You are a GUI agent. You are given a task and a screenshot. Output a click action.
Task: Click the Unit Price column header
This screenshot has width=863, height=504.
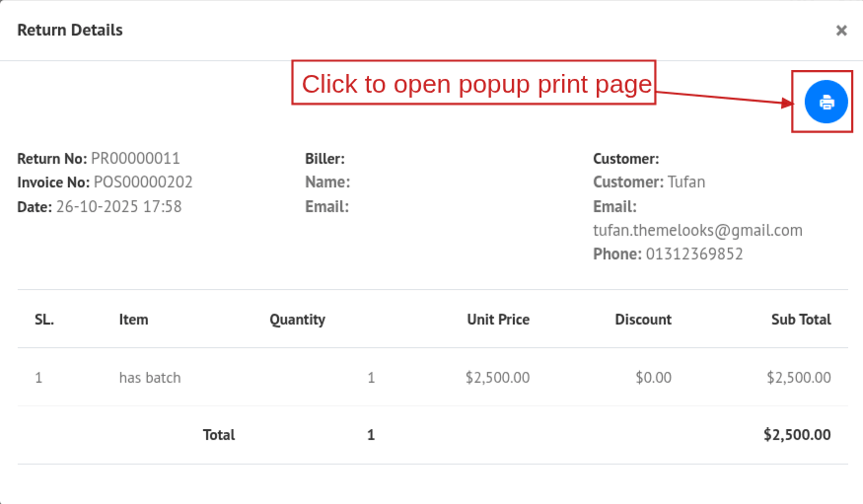click(x=498, y=319)
